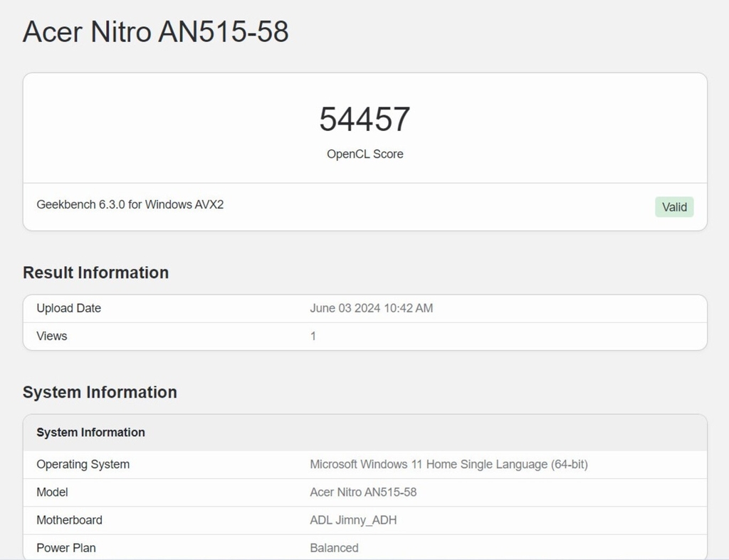
Task: Select the 54457 score number
Action: pyautogui.click(x=364, y=119)
